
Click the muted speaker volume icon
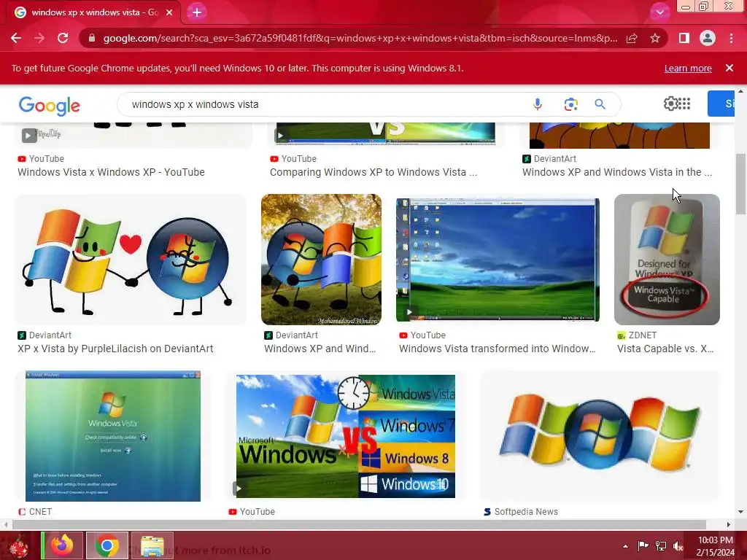[x=678, y=545]
